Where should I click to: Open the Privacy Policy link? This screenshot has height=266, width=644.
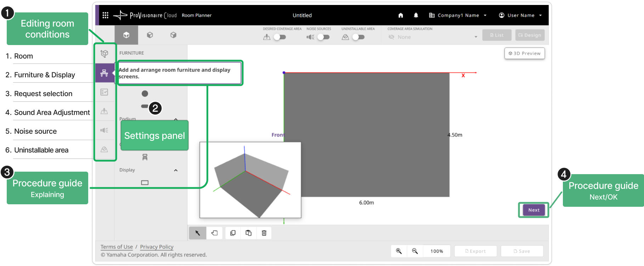coord(157,247)
